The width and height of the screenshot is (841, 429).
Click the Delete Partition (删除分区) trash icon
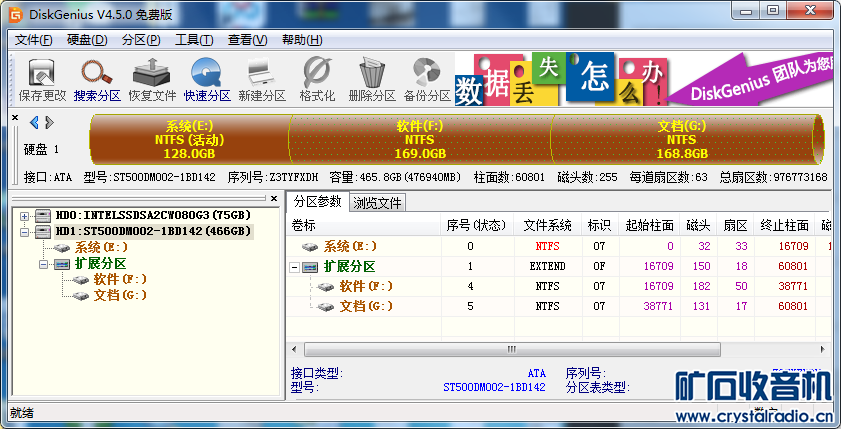[372, 72]
